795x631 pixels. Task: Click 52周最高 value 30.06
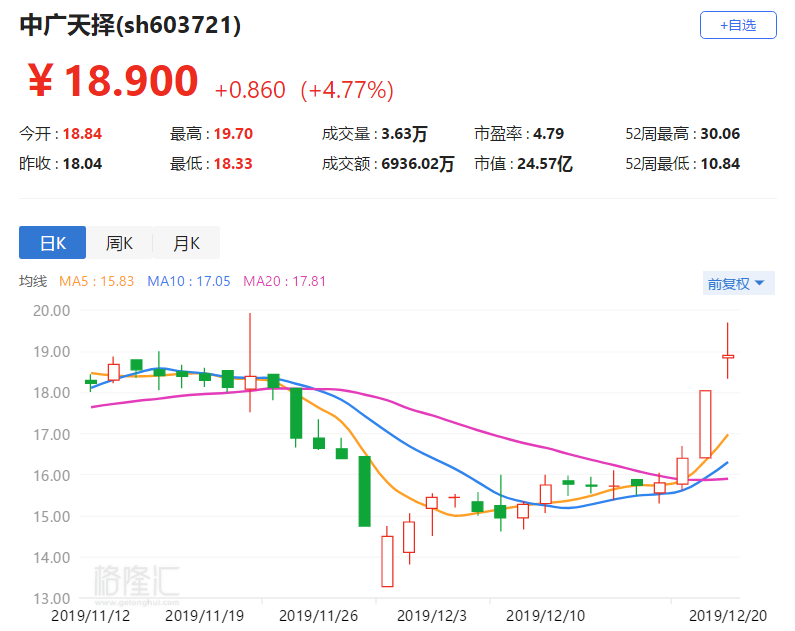tap(720, 134)
